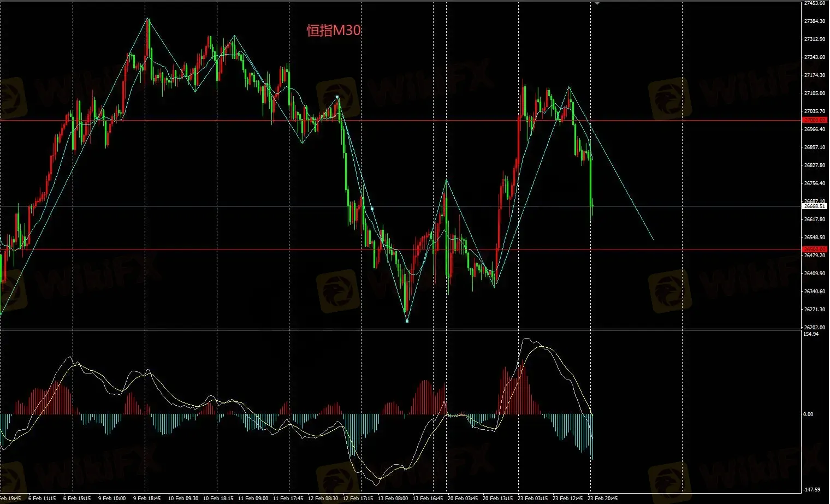This screenshot has width=830, height=504.
Task: Click the red 27000.00 price tag
Action: click(814, 120)
